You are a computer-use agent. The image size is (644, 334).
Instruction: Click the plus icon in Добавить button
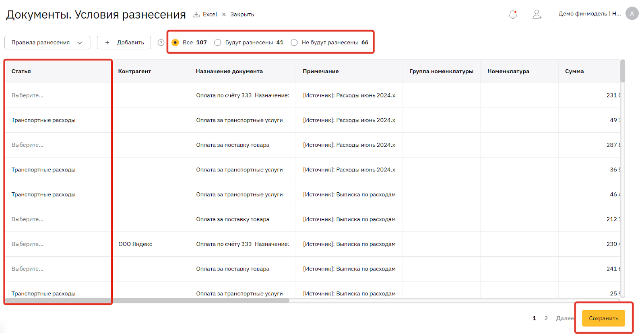point(107,43)
